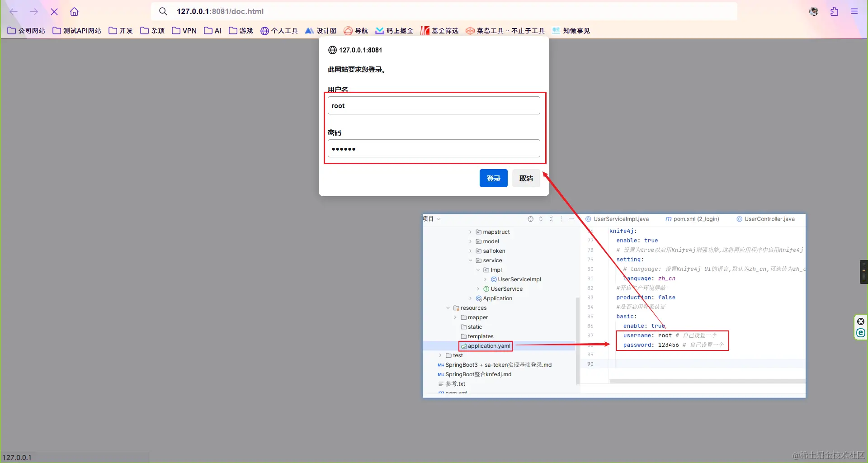The height and width of the screenshot is (463, 868).
Task: Click the 用户名 field containing root
Action: tap(434, 105)
